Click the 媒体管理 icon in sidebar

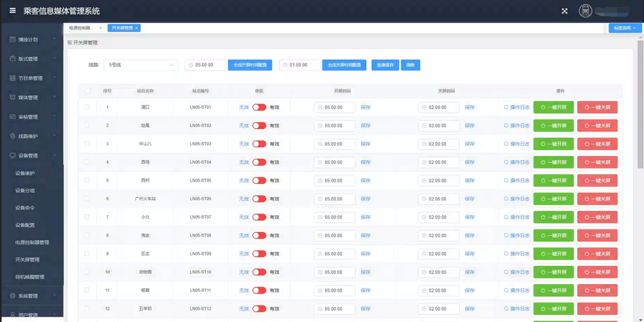point(12,98)
